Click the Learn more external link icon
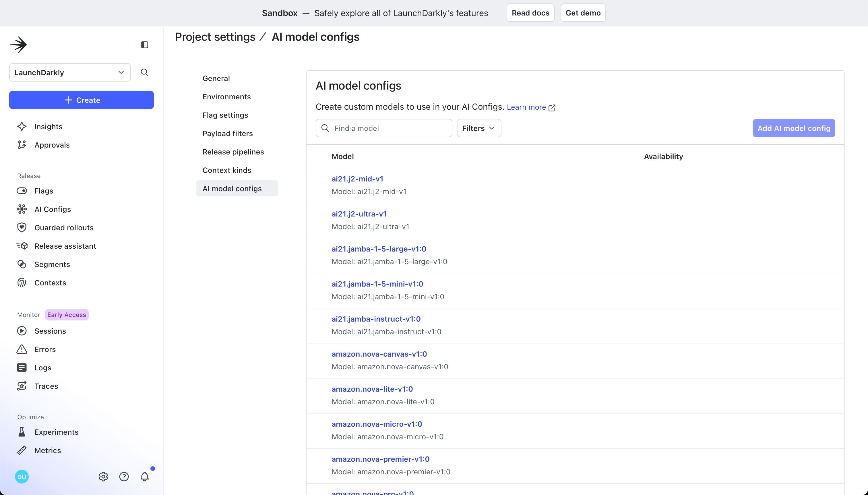 [552, 108]
